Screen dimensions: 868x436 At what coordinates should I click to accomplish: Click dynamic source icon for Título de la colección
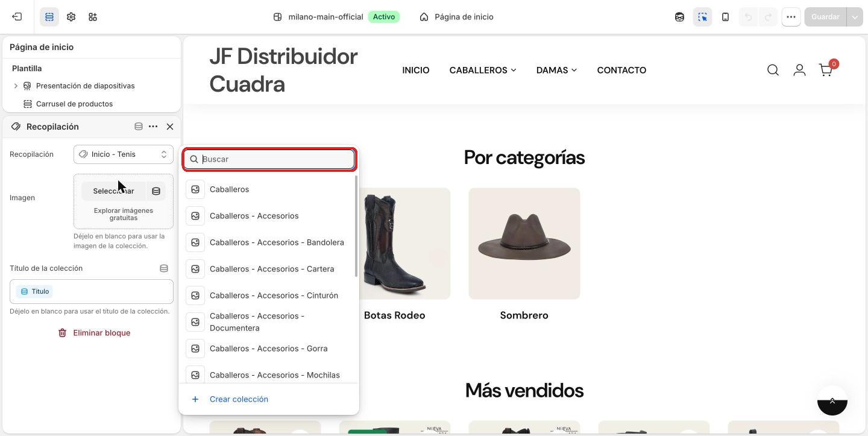pyautogui.click(x=164, y=268)
